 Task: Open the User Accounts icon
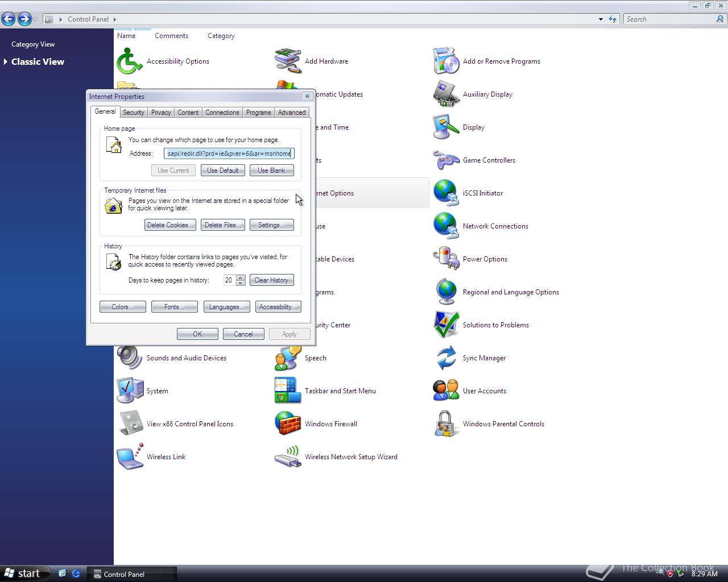coord(446,391)
